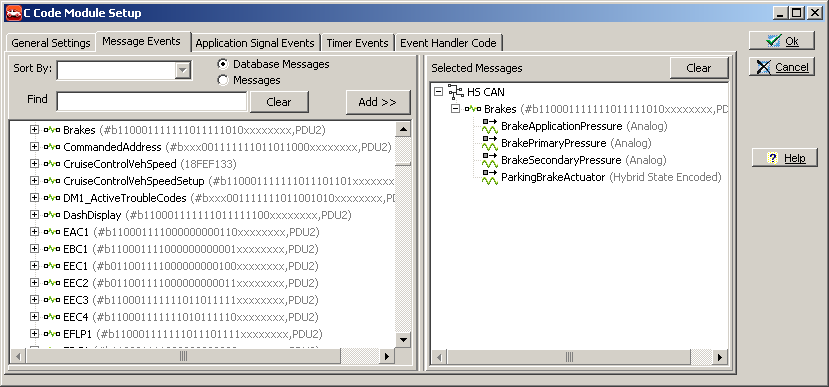Select the CruiseControlVehSpeed row text
Viewport: 829px width, 387px height.
150,164
